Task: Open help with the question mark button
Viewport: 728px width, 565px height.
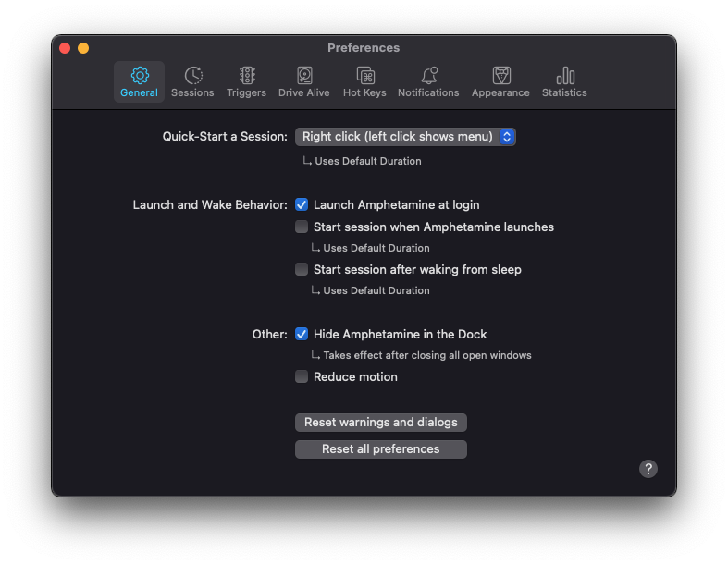Action: tap(648, 469)
